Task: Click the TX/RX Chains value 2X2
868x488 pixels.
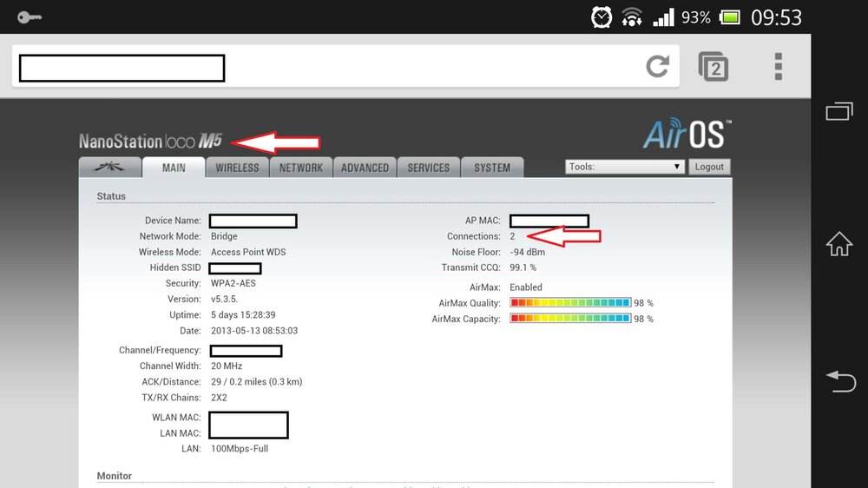Action: (x=219, y=398)
